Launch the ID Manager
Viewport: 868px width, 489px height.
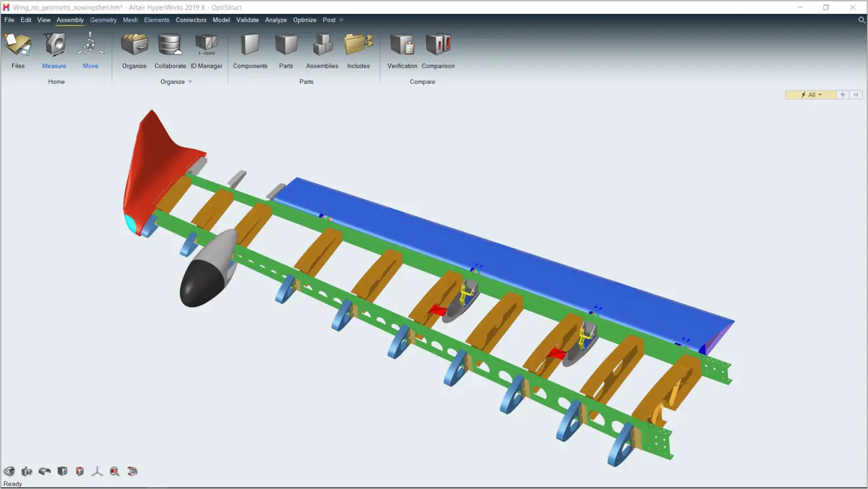pos(206,50)
